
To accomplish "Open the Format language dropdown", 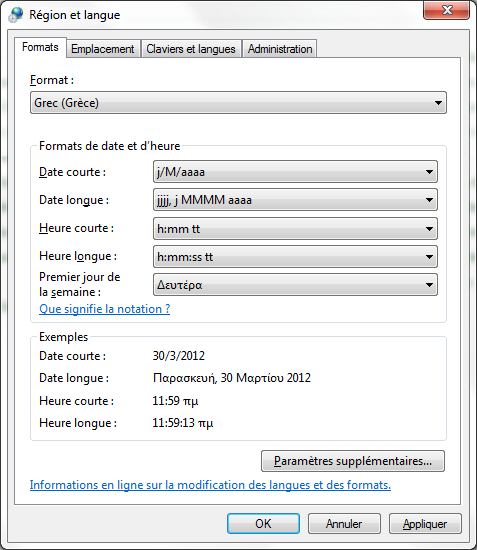I will pyautogui.click(x=238, y=103).
